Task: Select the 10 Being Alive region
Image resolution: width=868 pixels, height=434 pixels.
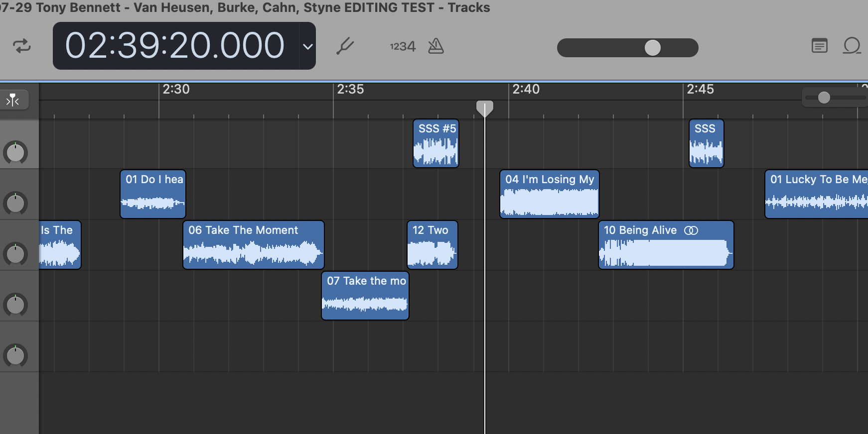Action: 666,245
